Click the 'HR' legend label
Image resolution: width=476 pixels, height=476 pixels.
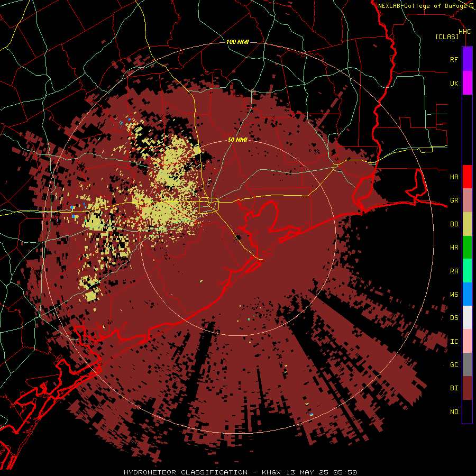[454, 248]
